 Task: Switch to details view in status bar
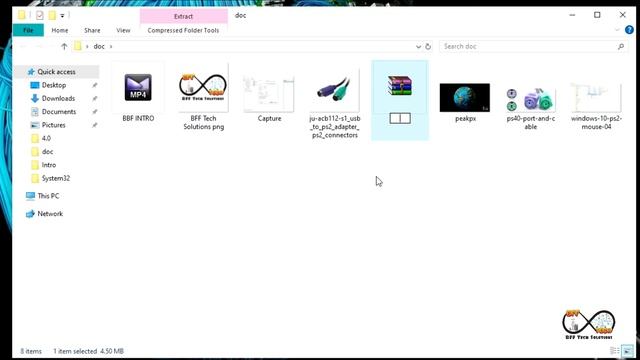(x=615, y=351)
